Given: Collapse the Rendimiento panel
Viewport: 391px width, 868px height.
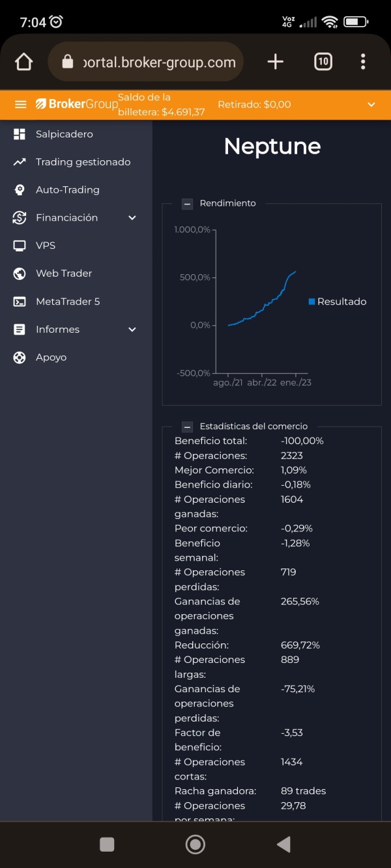Looking at the screenshot, I should coord(188,204).
